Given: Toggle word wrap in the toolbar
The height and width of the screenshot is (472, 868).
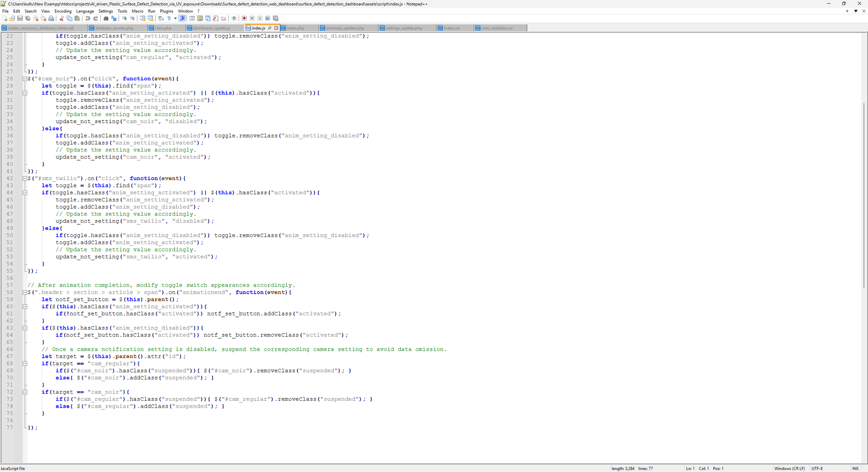Looking at the screenshot, I should [161, 18].
